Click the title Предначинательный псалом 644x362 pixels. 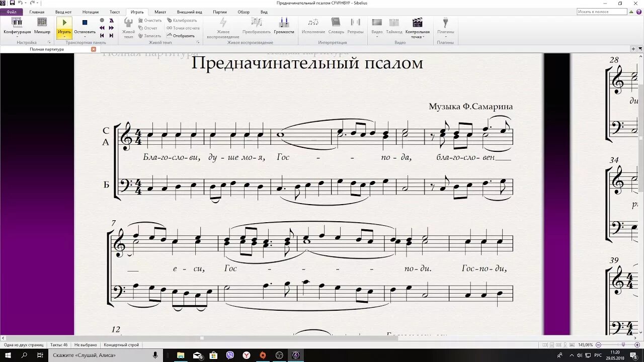pyautogui.click(x=307, y=63)
